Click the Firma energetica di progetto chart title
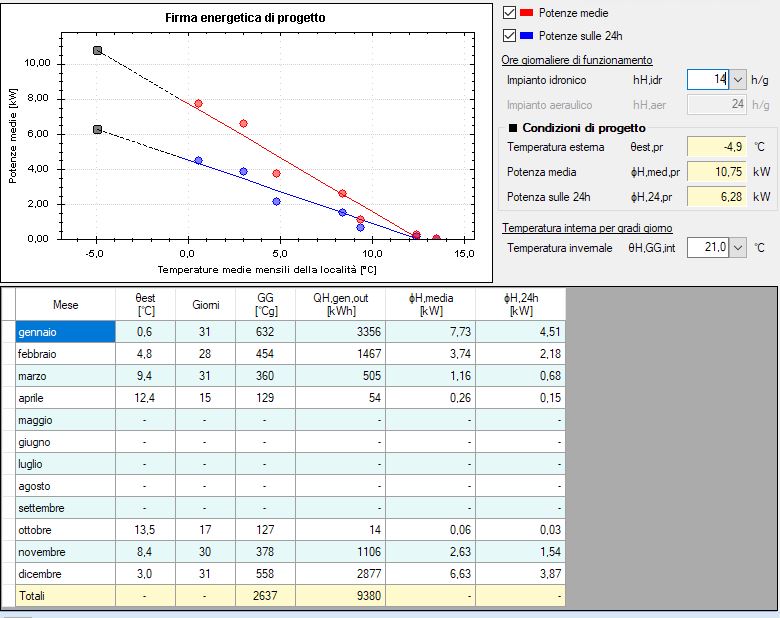780x618 pixels. pos(245,18)
